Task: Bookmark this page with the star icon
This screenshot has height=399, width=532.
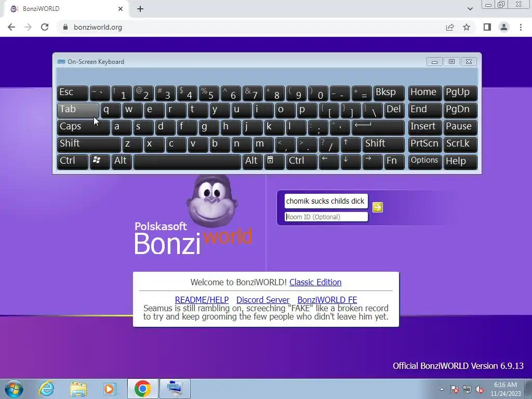Action: (467, 27)
